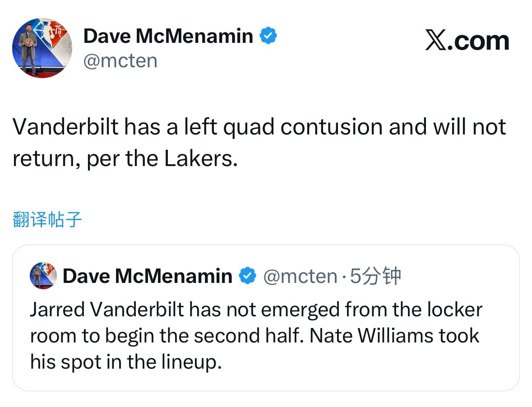Click the @mcten handle under the top name
Screen dimensions: 532x407
pos(120,60)
